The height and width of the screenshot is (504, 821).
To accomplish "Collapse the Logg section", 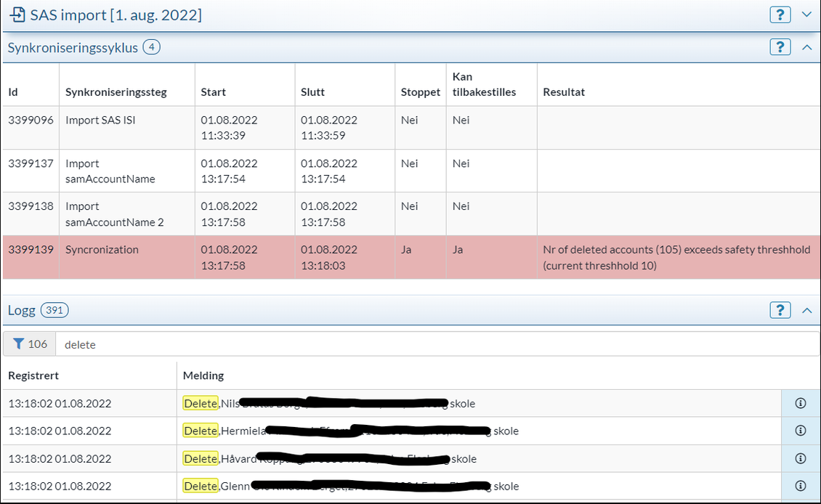I will (x=806, y=310).
